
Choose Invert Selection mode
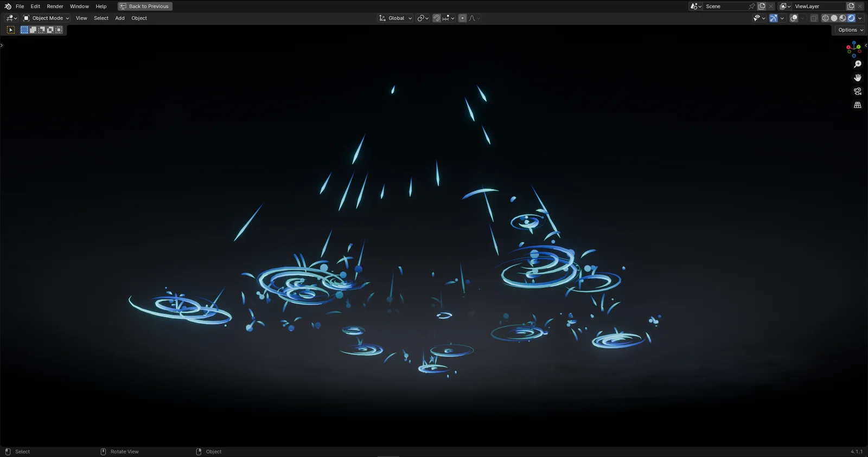(x=50, y=30)
